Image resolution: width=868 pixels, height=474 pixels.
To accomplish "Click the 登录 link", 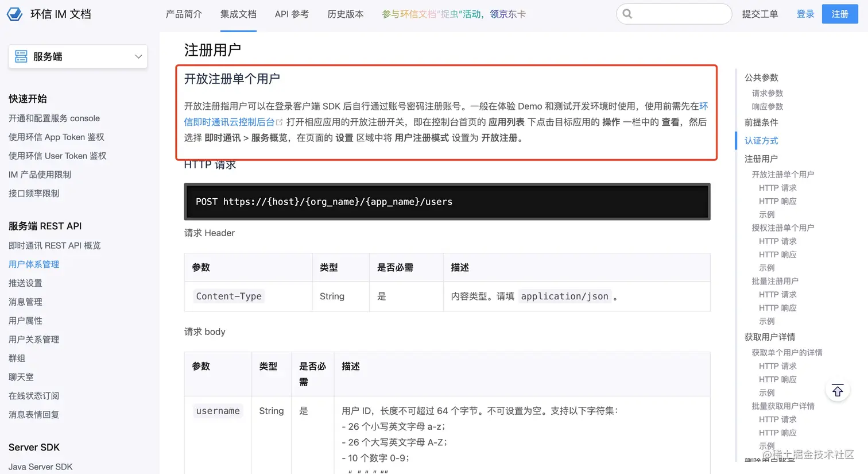I will click(x=805, y=14).
